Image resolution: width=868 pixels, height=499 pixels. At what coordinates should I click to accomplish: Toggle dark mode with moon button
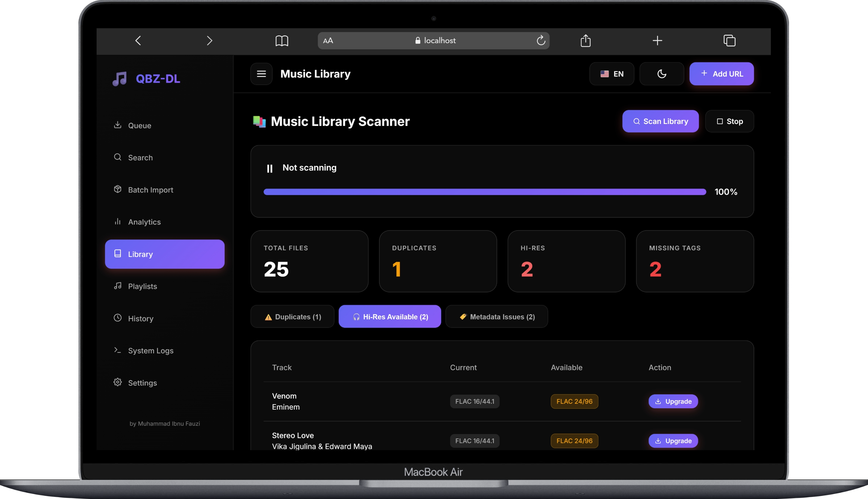click(x=662, y=74)
